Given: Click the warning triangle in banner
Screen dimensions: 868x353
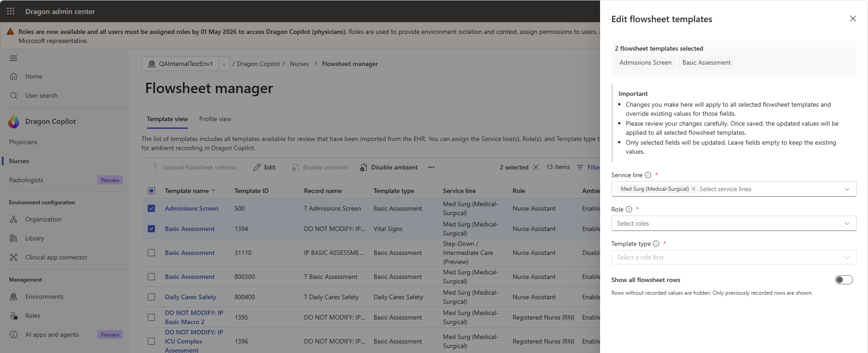Looking at the screenshot, I should [10, 32].
